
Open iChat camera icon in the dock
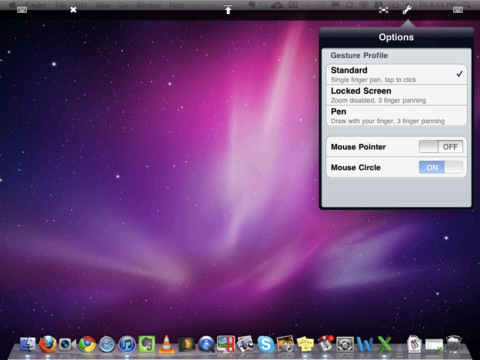(x=67, y=344)
